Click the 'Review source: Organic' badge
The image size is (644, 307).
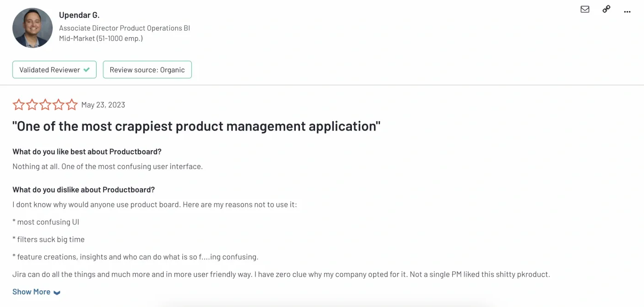pos(147,69)
